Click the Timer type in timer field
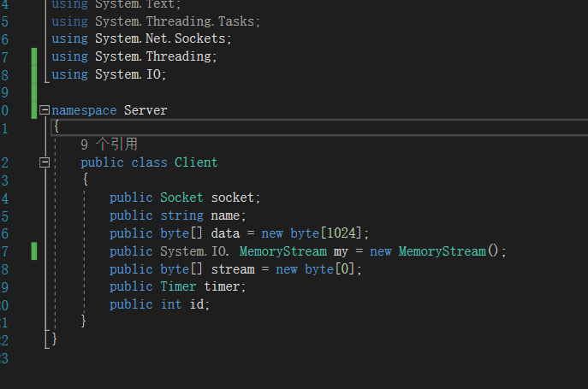The height and width of the screenshot is (389, 588). (178, 286)
